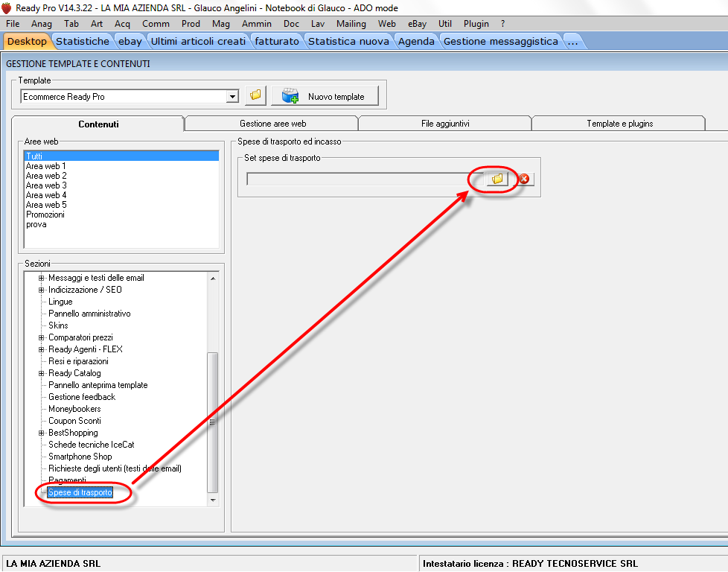Open the eBay menu
Screen dimensions: 728x572
click(417, 24)
